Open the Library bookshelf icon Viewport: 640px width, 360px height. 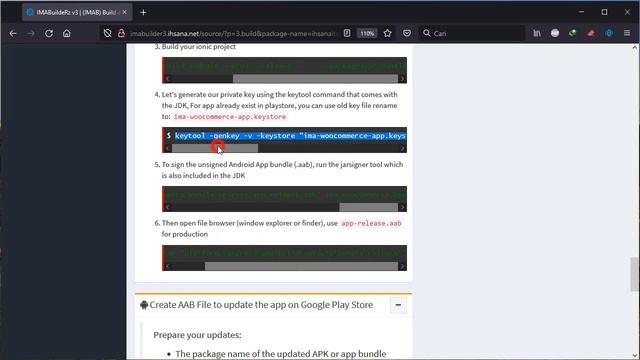pyautogui.click(x=537, y=33)
